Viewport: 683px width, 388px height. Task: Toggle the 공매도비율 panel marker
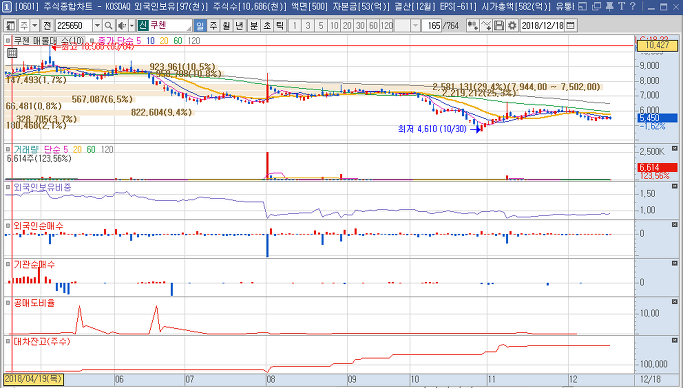tap(8, 303)
